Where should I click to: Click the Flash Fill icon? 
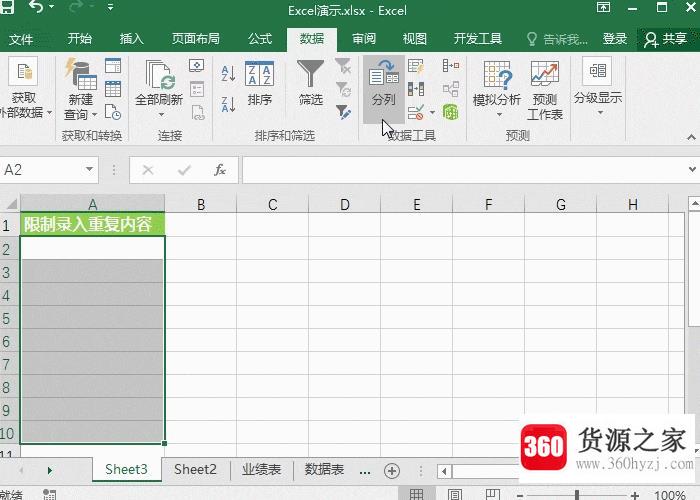tap(416, 67)
